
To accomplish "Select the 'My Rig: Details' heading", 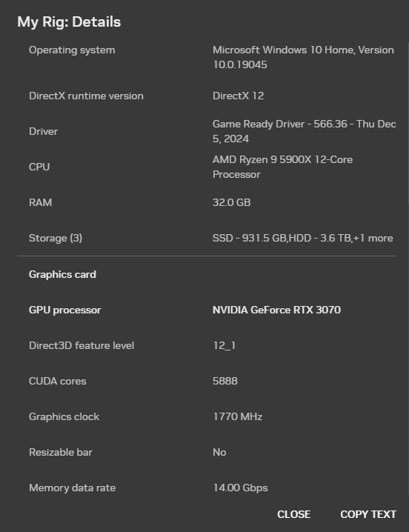I will tap(69, 21).
